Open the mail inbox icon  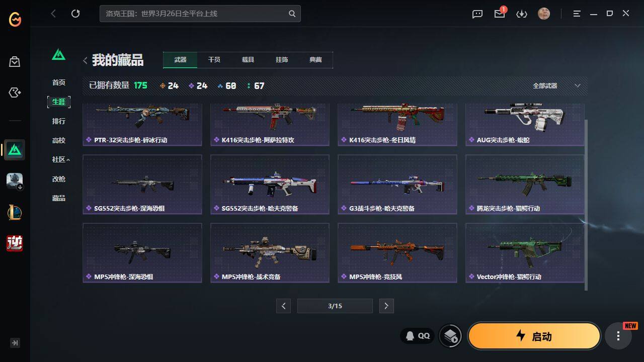pos(500,14)
